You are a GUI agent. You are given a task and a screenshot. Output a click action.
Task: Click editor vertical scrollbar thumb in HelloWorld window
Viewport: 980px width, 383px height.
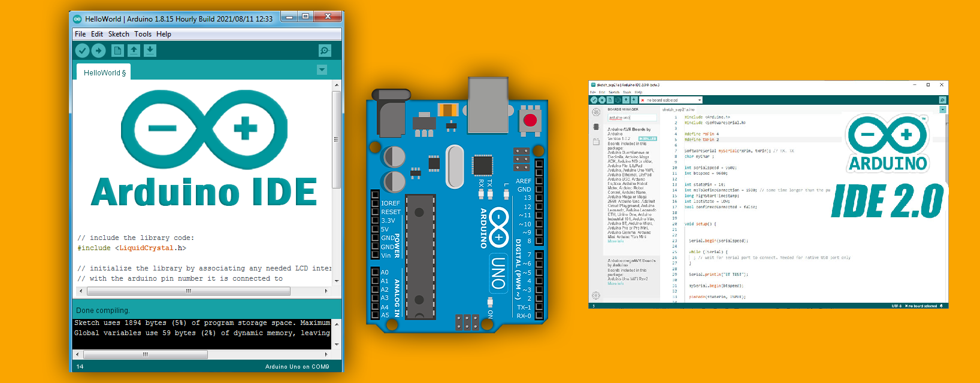pyautogui.click(x=337, y=139)
